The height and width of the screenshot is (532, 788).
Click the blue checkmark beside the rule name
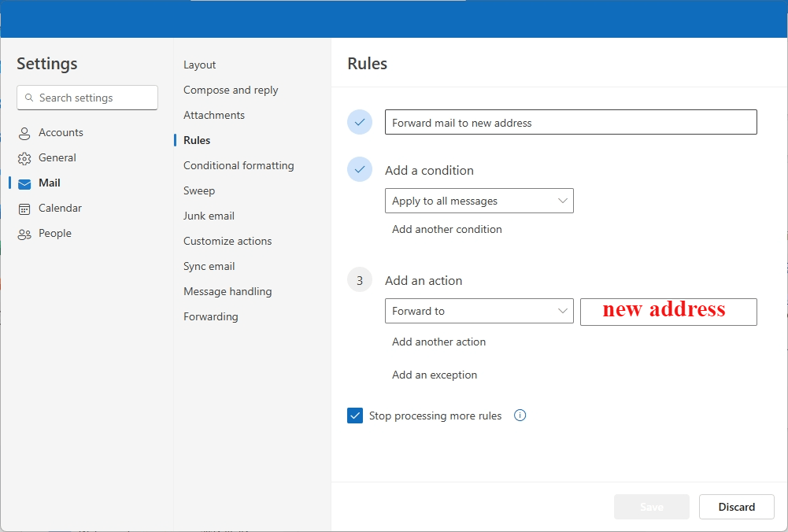pos(360,122)
